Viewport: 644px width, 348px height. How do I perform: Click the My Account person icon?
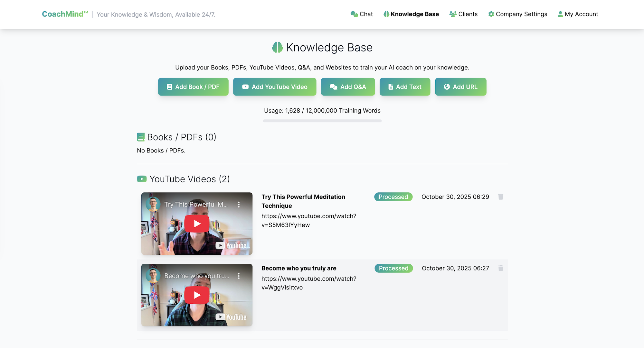point(560,14)
